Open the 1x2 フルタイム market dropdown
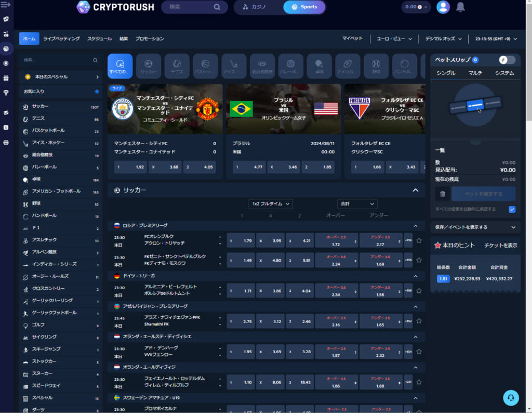Image resolution: width=532 pixels, height=413 pixels. click(270, 204)
